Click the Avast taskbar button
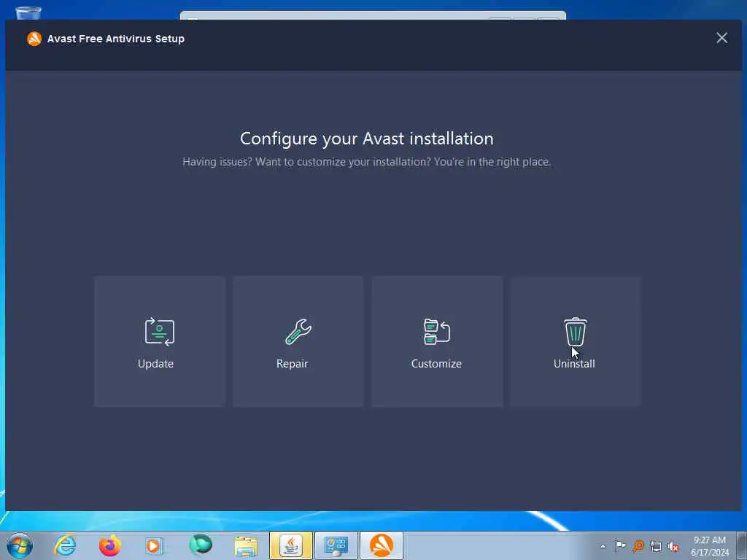Viewport: 747px width, 560px height. point(381,545)
